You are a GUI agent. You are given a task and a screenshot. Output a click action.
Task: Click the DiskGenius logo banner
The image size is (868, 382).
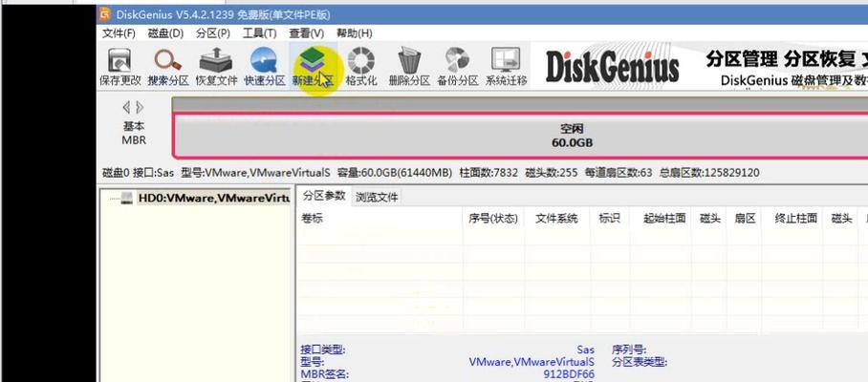click(x=612, y=67)
